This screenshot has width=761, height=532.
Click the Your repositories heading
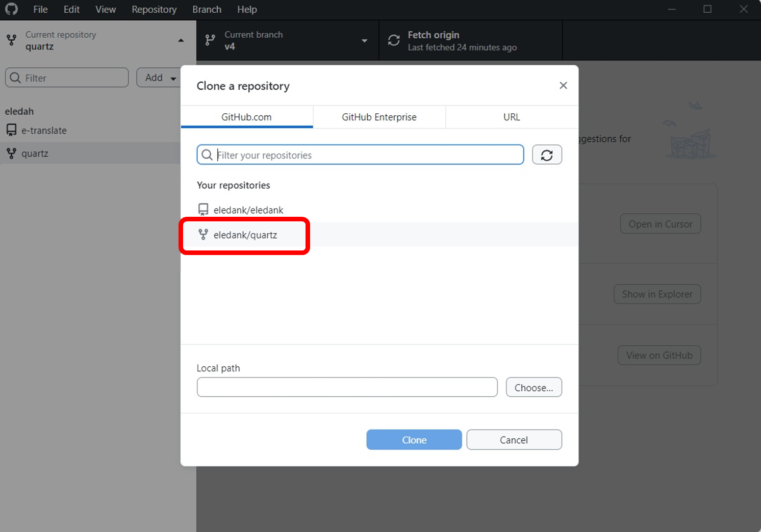(233, 185)
